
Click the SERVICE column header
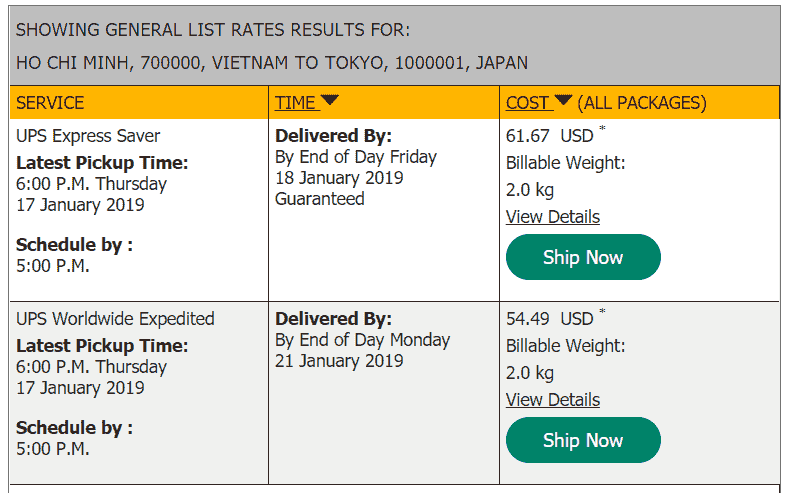click(x=50, y=103)
